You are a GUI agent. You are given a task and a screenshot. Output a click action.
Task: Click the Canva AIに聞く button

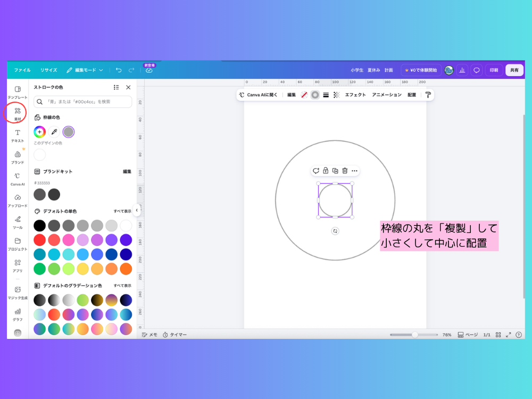(x=258, y=95)
